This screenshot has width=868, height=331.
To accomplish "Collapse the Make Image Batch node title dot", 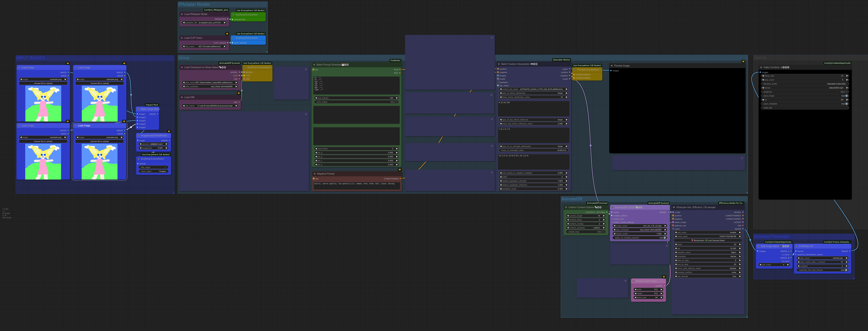I will coord(138,109).
